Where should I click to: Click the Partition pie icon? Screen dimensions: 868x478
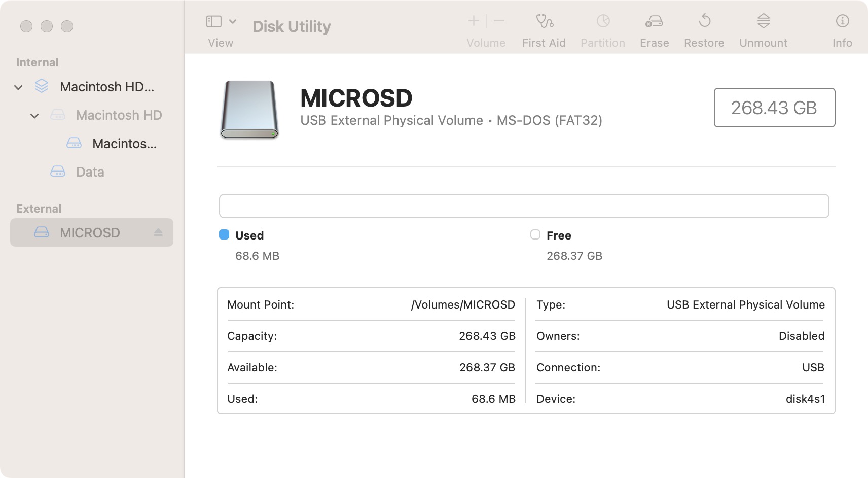coord(603,21)
